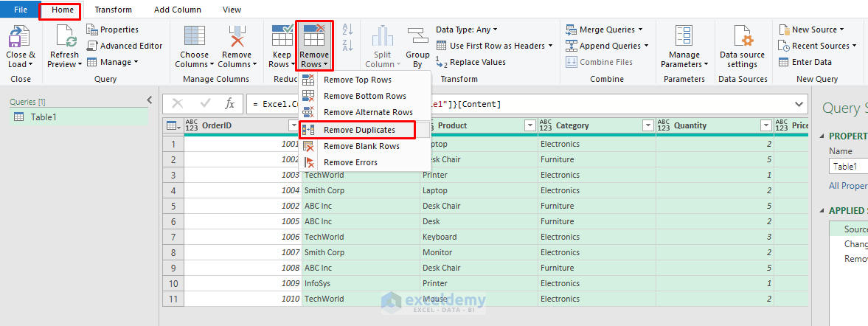Select row number 5 header
The width and height of the screenshot is (868, 326).
173,206
